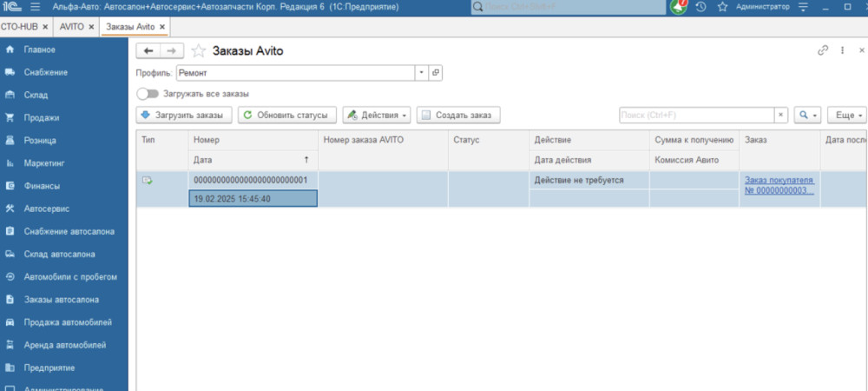This screenshot has height=391, width=868.
Task: Go back with the left arrow
Action: click(148, 51)
